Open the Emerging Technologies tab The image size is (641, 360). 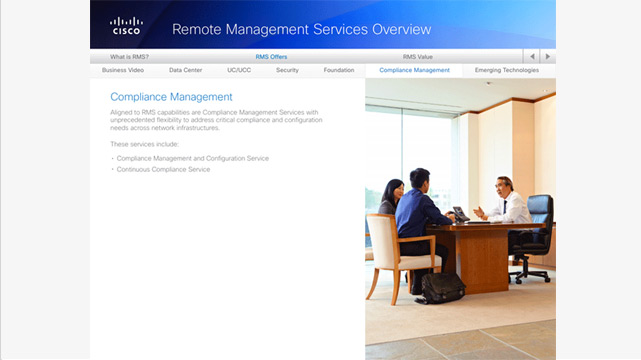[507, 70]
